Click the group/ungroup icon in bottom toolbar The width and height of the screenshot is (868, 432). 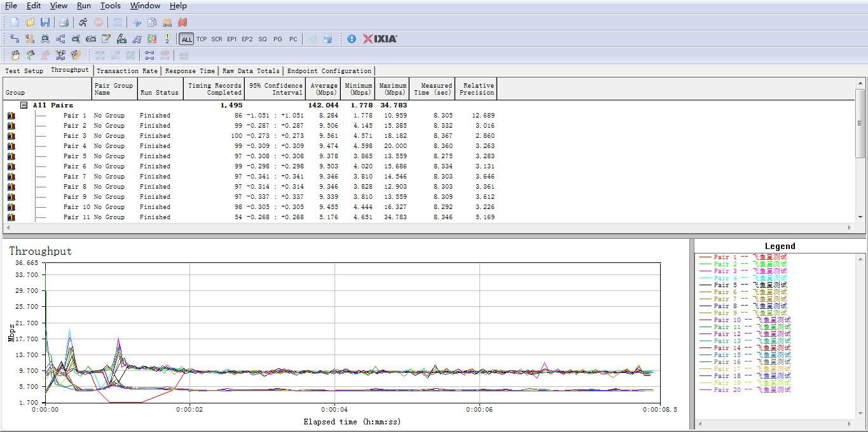[149, 55]
